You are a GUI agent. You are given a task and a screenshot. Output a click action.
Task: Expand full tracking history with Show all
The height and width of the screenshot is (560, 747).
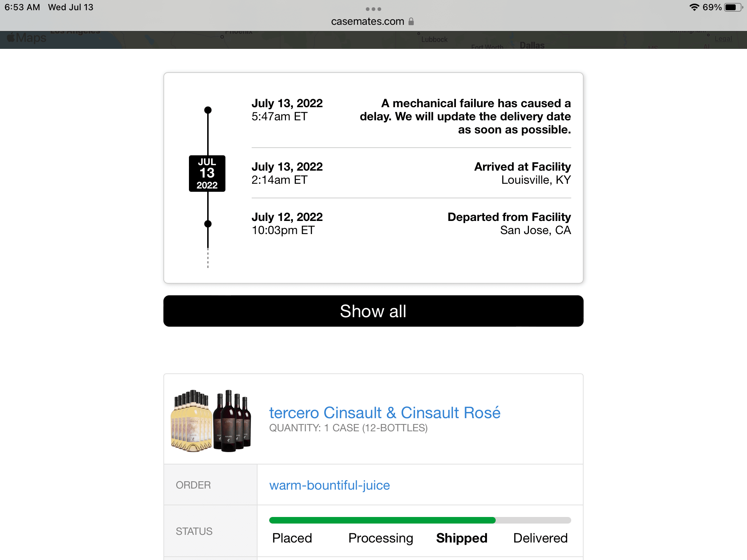point(373,311)
